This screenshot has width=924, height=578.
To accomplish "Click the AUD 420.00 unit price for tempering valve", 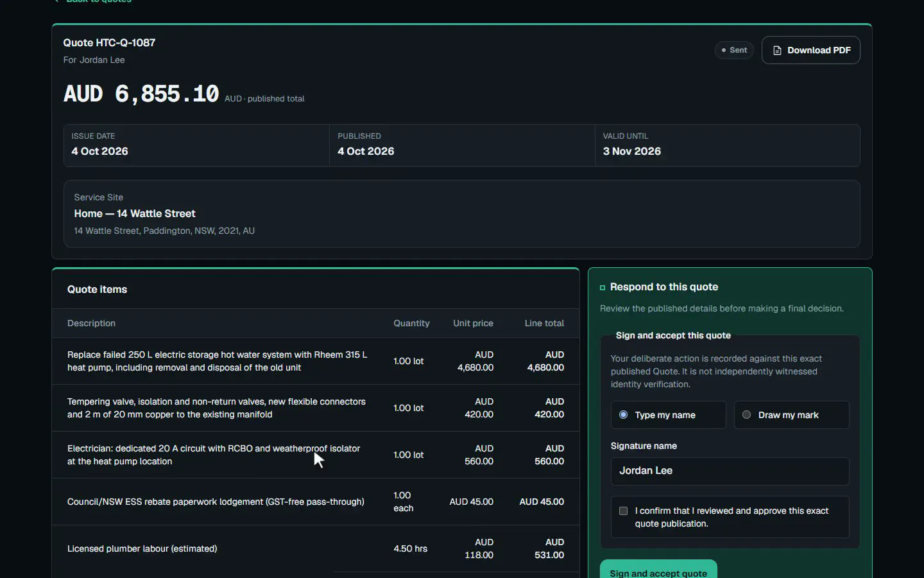I will 479,408.
